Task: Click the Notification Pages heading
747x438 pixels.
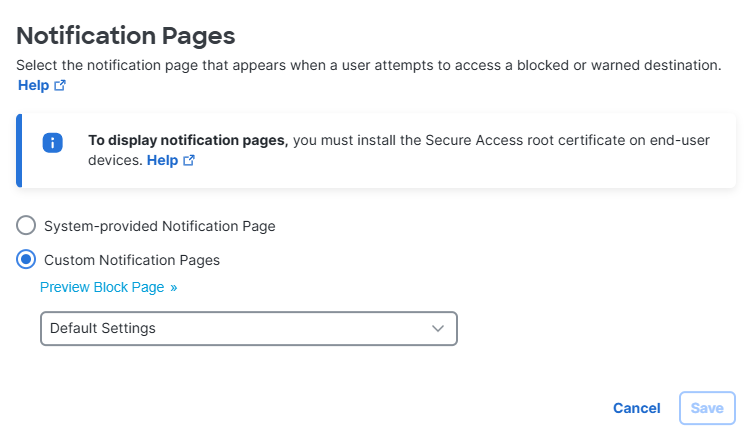Action: pos(126,36)
